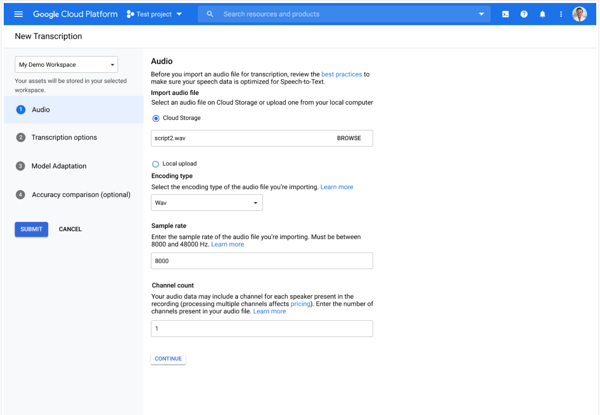Image resolution: width=600 pixels, height=415 pixels.
Task: Click the SUBMIT button
Action: tap(31, 229)
